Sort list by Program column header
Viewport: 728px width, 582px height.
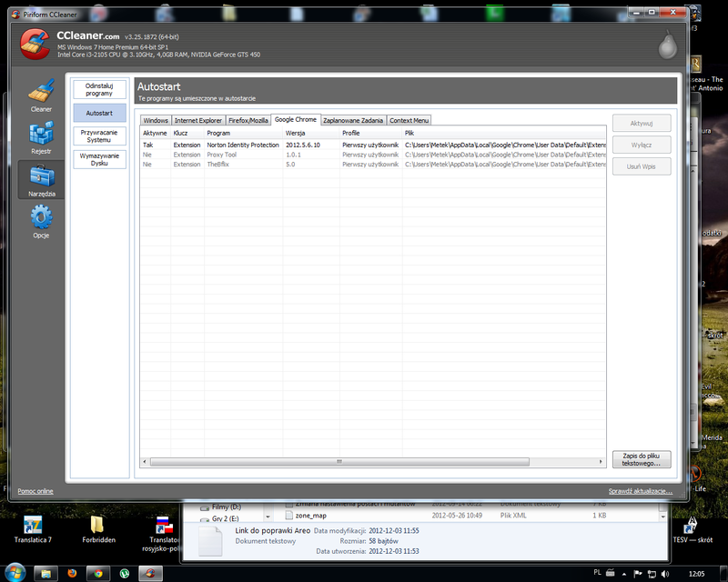point(242,133)
